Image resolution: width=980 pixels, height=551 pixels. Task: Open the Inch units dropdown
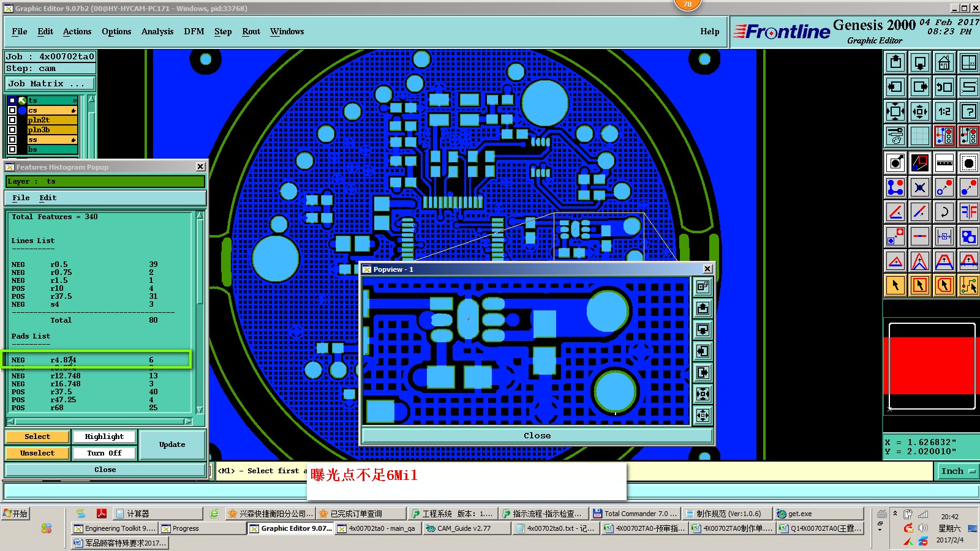[x=957, y=471]
